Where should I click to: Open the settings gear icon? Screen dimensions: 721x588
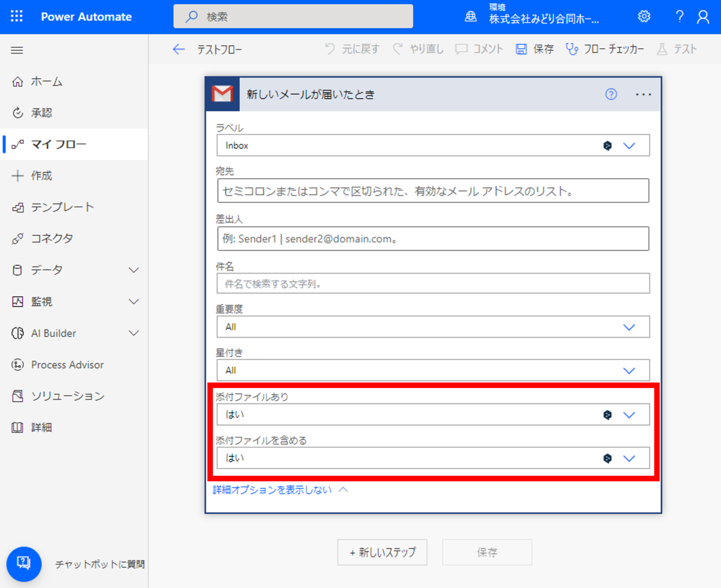644,16
